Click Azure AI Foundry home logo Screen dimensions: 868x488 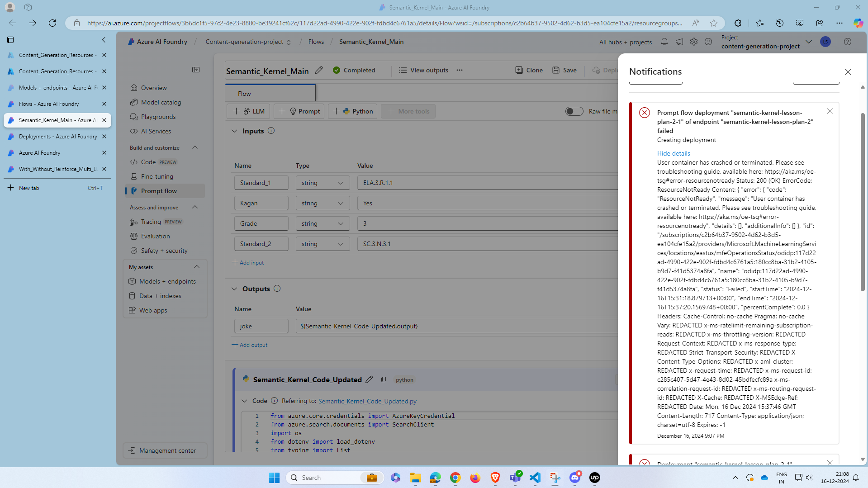(157, 42)
